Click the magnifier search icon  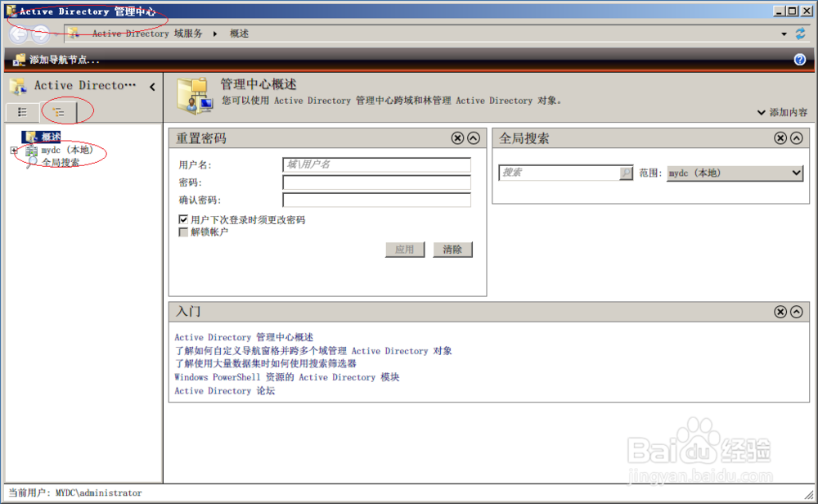pyautogui.click(x=626, y=173)
